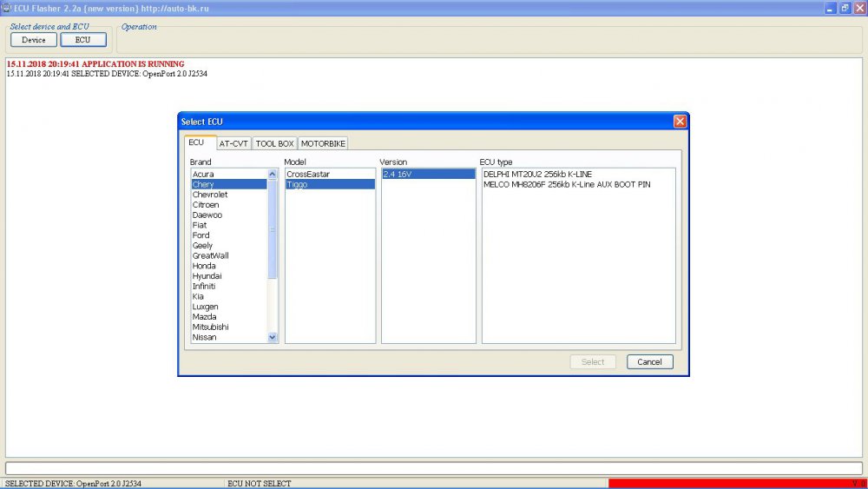The height and width of the screenshot is (489, 868).
Task: Switch to the MOTORBIKE tab
Action: click(x=323, y=143)
